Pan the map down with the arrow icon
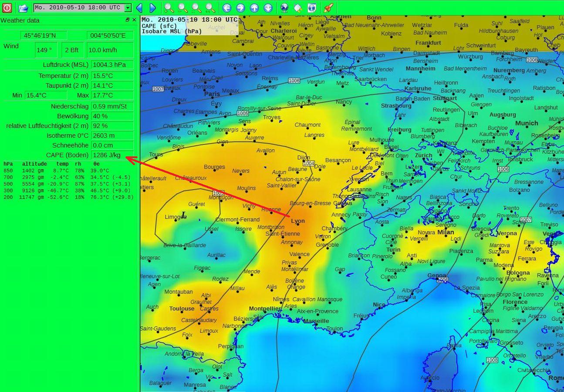Viewport: 564px width, 392px height. (x=268, y=7)
